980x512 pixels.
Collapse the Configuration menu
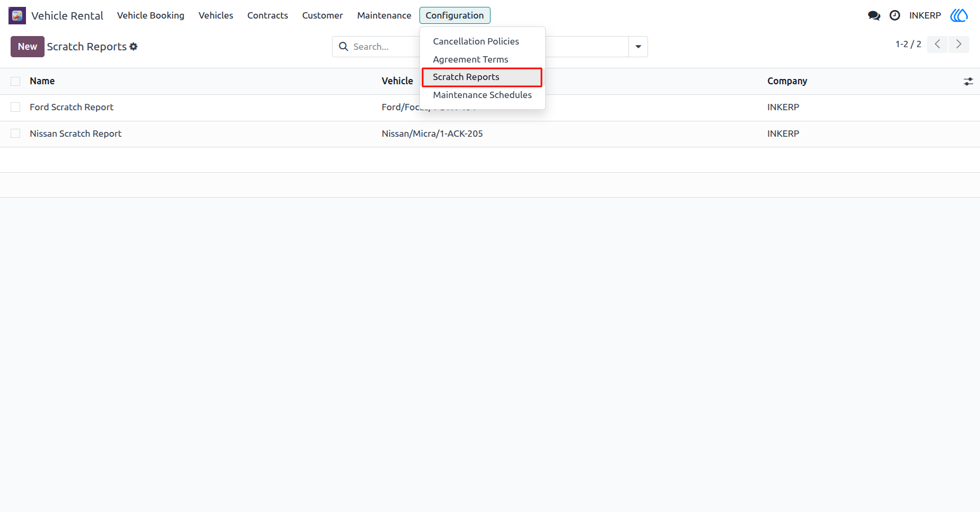click(x=454, y=15)
